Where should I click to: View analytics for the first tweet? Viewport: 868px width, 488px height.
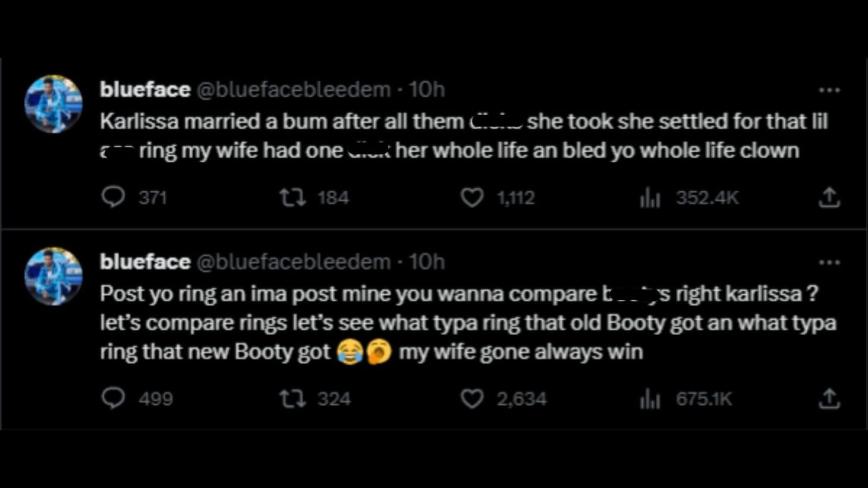[x=650, y=197]
